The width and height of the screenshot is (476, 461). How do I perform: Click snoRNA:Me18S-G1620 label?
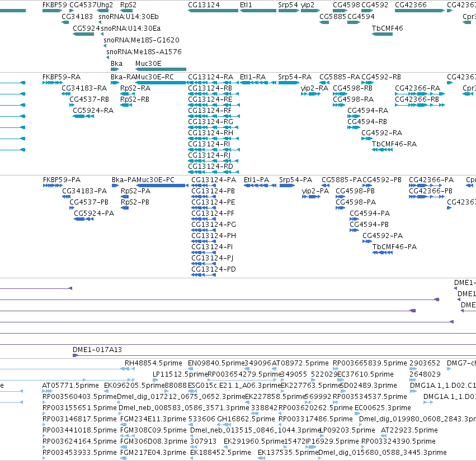click(x=142, y=40)
